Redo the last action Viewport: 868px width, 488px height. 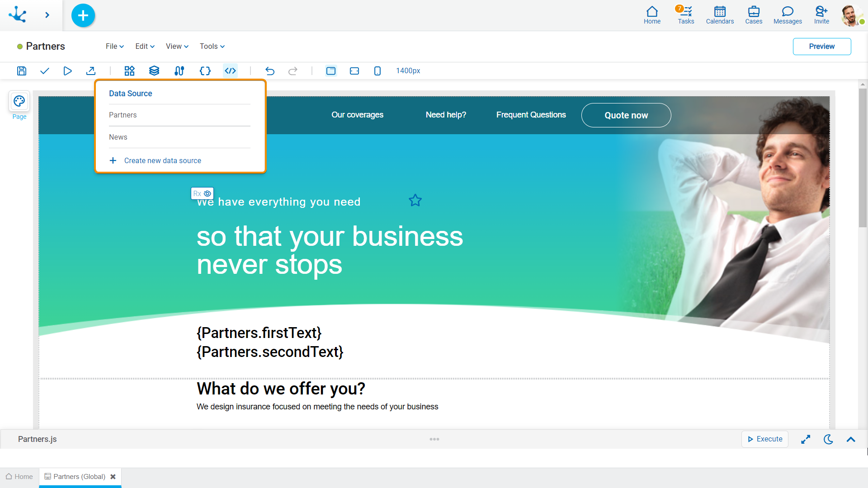click(x=293, y=70)
